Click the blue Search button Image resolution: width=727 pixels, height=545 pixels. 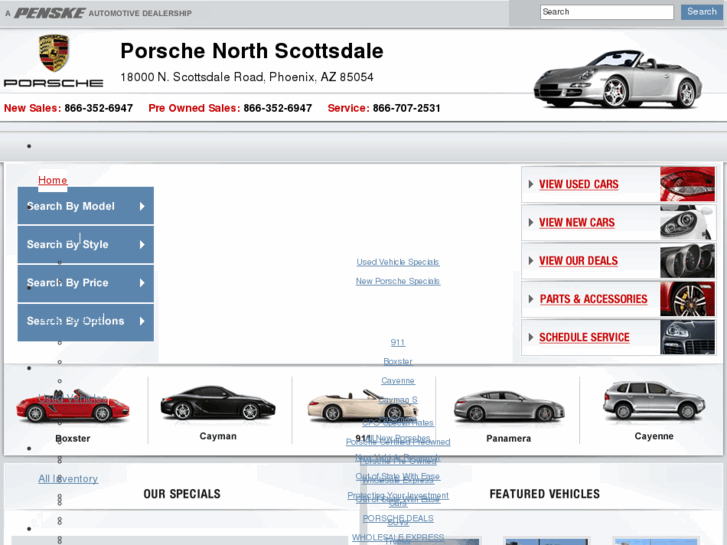(x=701, y=12)
